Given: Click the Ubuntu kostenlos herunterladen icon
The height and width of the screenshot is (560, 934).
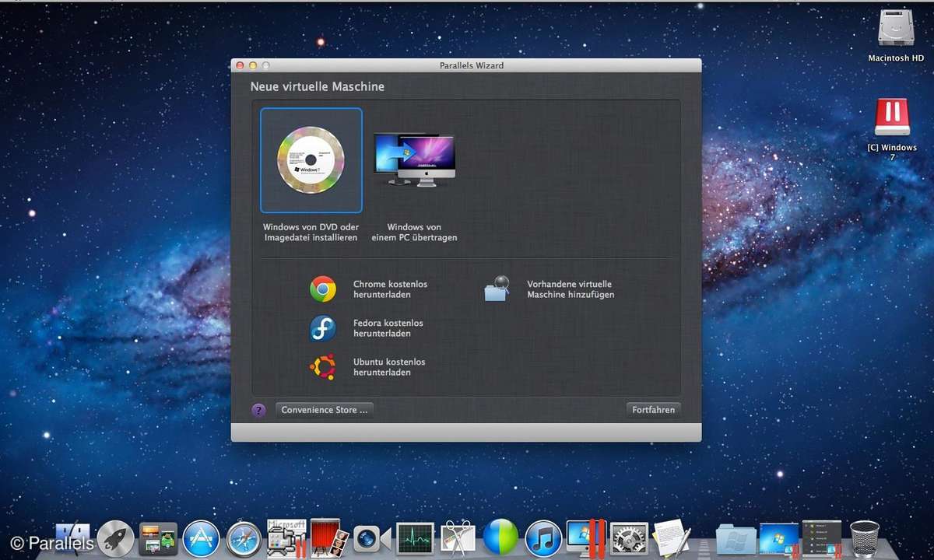Looking at the screenshot, I should 323,366.
